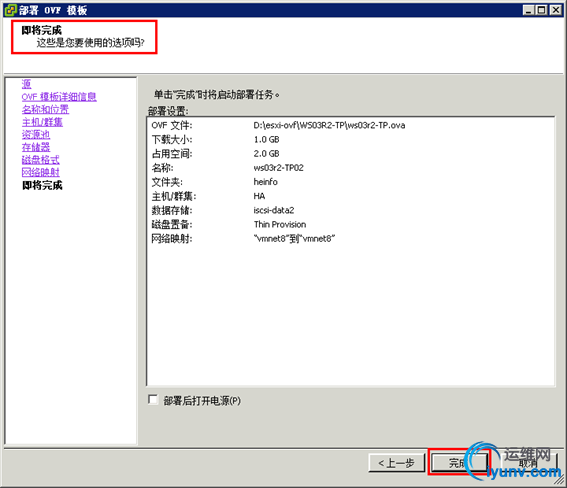Select the 资源池 step link
This screenshot has width=567, height=488.
point(36,134)
